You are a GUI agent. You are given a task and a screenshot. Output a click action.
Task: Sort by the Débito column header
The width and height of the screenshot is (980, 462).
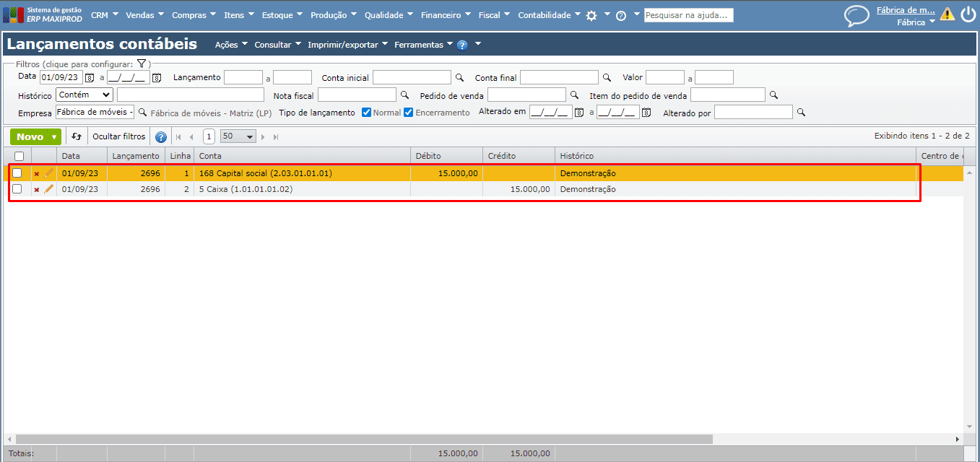click(446, 156)
